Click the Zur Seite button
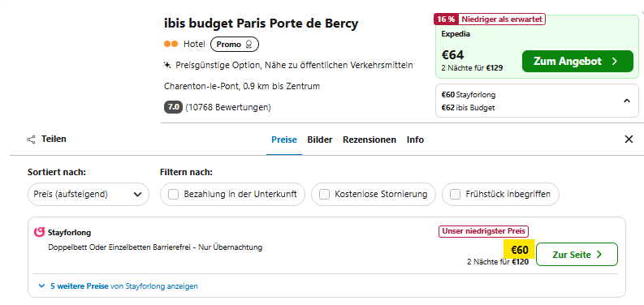 coord(577,255)
